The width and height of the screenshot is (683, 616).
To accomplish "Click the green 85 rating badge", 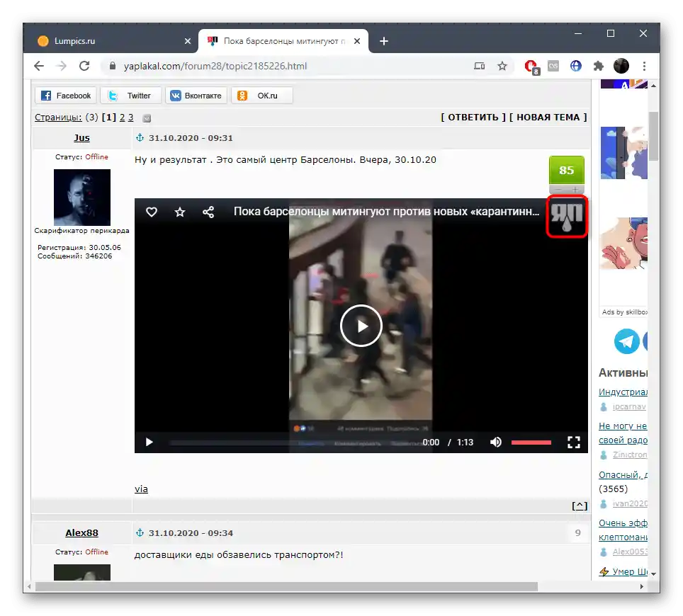I will click(566, 170).
